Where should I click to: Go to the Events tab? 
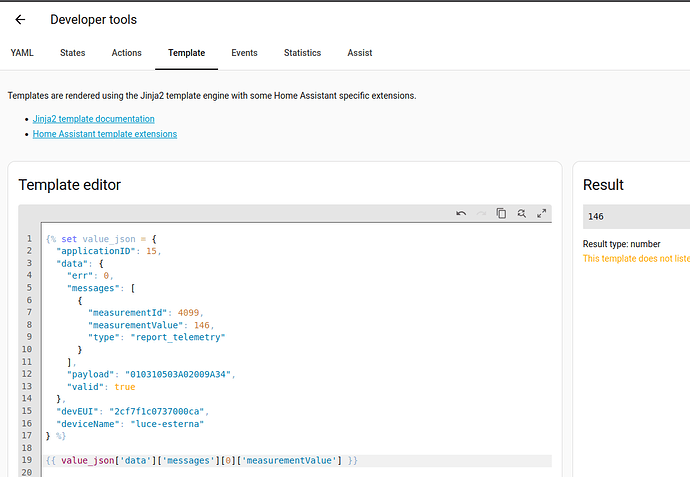pyautogui.click(x=244, y=53)
